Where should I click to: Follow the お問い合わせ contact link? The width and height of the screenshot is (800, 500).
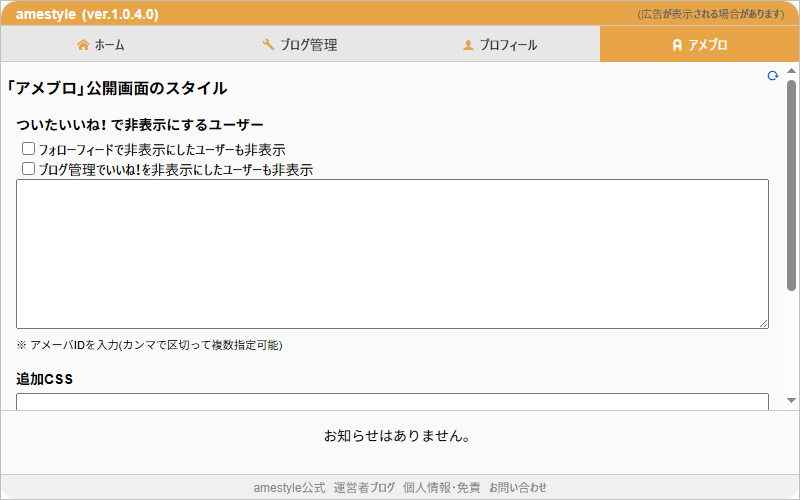click(518, 488)
